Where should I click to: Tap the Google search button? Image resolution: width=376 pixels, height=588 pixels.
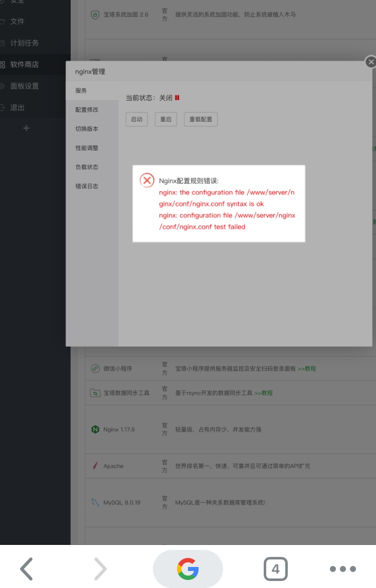pos(187,569)
